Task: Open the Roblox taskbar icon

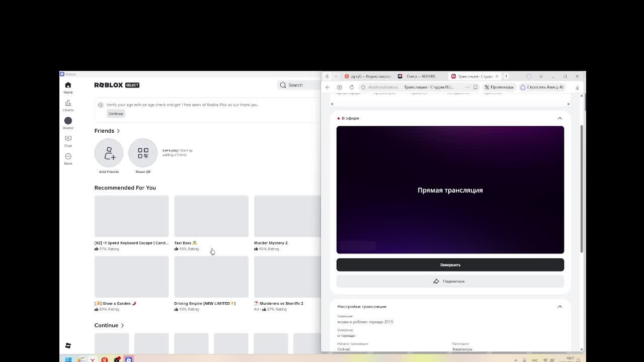Action: click(x=129, y=359)
